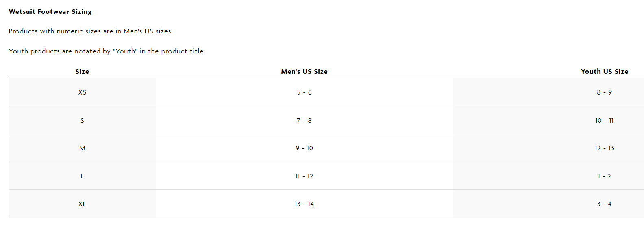This screenshot has height=233, width=644.
Task: Select the Men's US Size column header
Action: tap(305, 72)
